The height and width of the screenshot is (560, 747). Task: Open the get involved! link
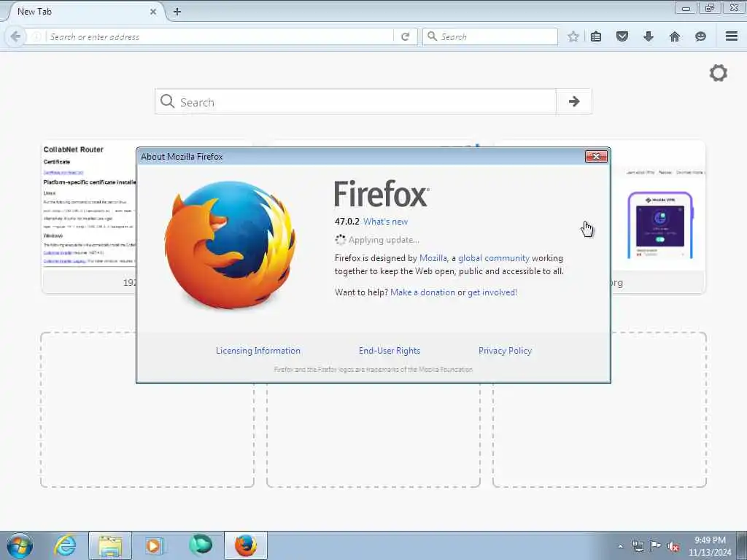[492, 292]
